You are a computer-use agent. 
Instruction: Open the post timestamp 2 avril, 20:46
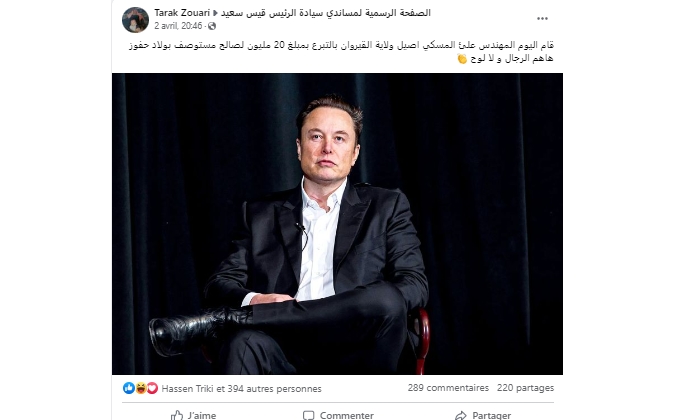coord(178,26)
